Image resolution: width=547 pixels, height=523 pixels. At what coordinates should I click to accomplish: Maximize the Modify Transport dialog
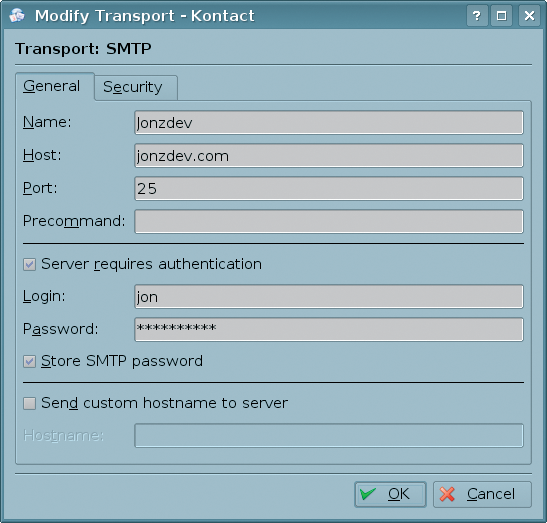point(502,16)
